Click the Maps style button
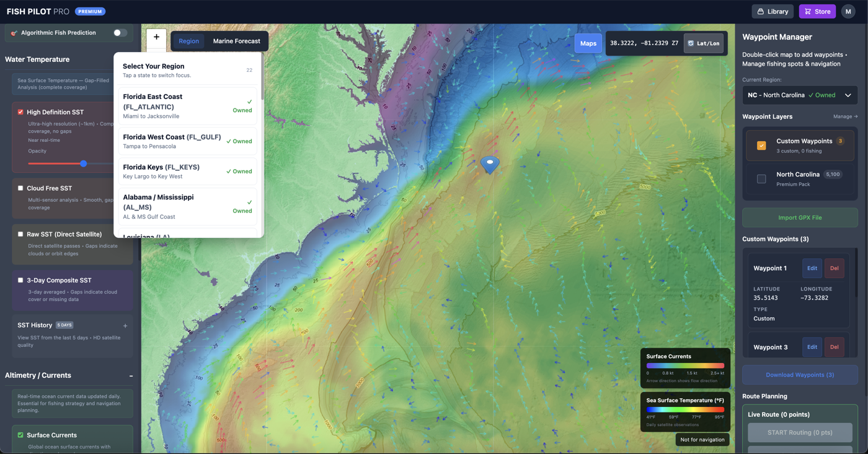Viewport: 868px width, 454px height. click(x=588, y=43)
